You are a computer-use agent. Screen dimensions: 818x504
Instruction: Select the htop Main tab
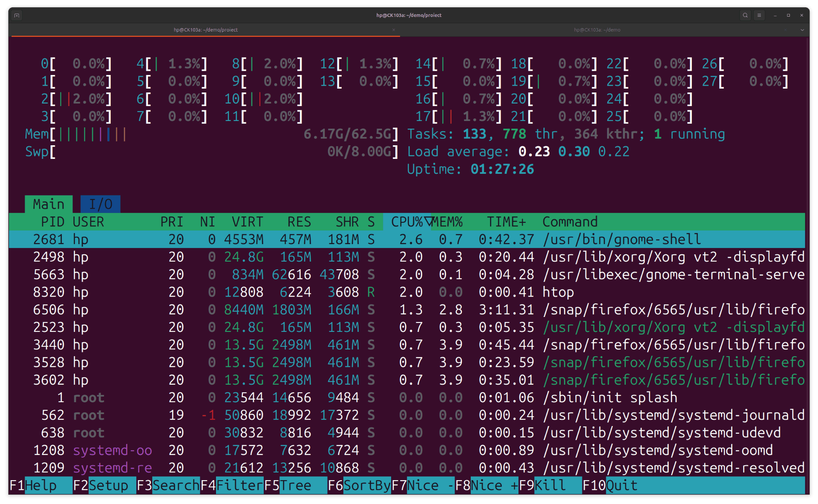point(49,204)
